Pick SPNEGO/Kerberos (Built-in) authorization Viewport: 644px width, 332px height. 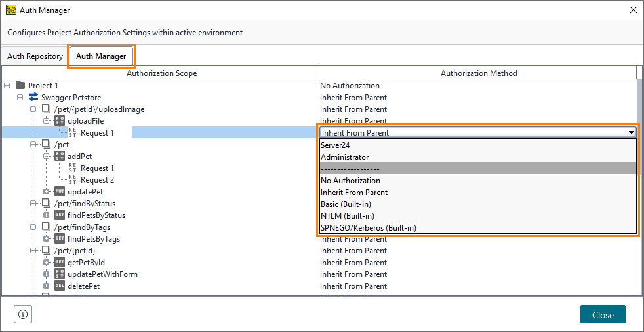coord(478,227)
